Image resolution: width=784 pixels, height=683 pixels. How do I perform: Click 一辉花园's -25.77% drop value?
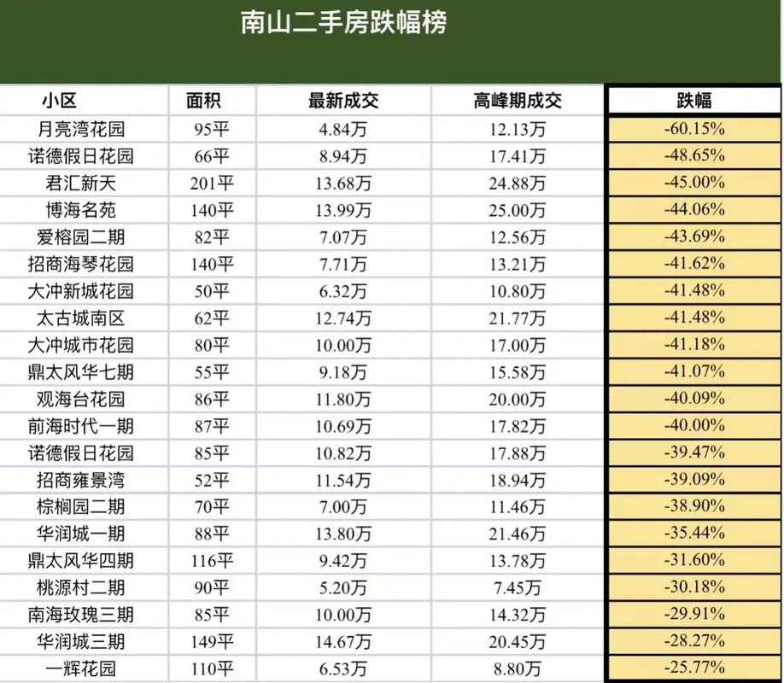pyautogui.click(x=693, y=668)
